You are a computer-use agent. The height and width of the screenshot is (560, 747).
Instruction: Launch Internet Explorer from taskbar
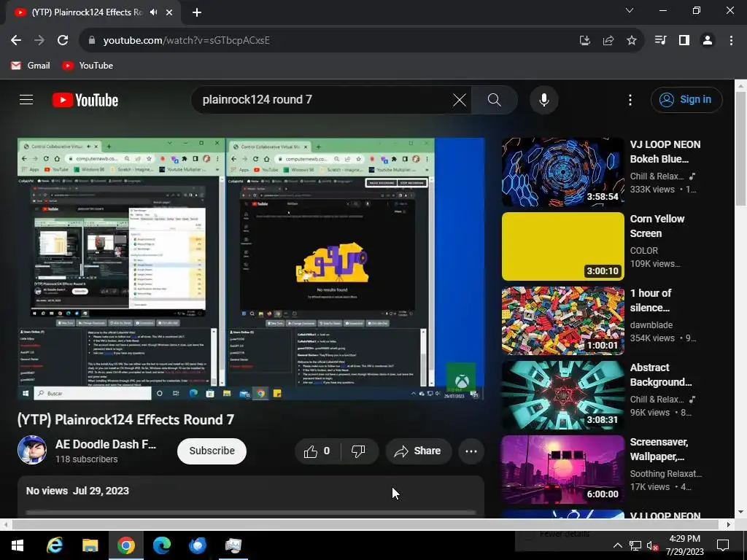pyautogui.click(x=54, y=545)
